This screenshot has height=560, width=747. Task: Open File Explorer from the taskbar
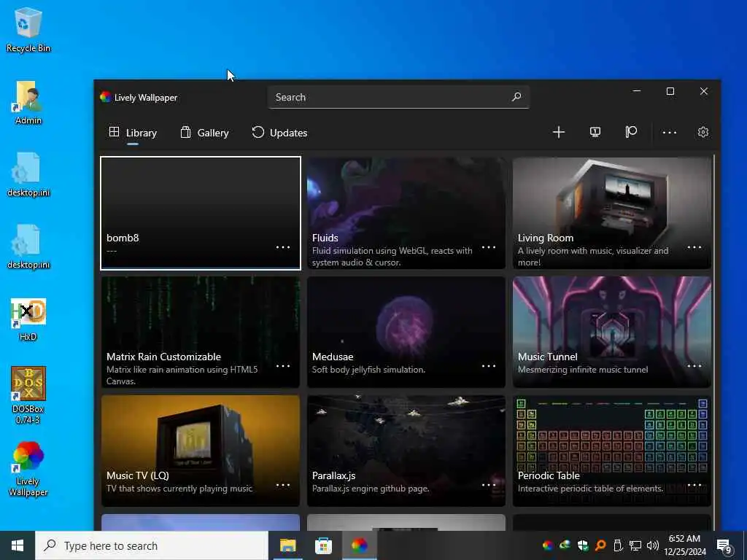[287, 545]
